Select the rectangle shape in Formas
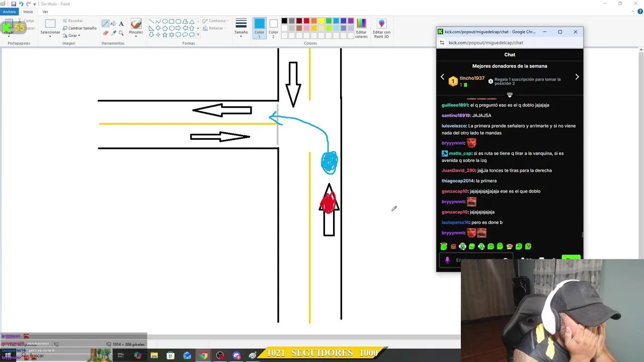This screenshot has width=644, height=362. coord(172,22)
